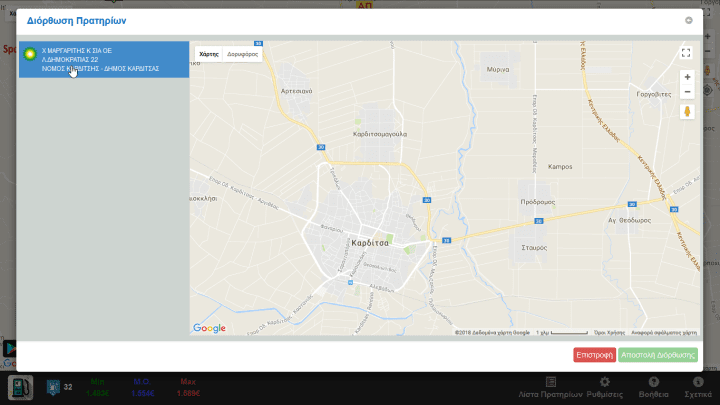The height and width of the screenshot is (405, 720).
Task: Click the BP logo icon
Action: [30, 54]
